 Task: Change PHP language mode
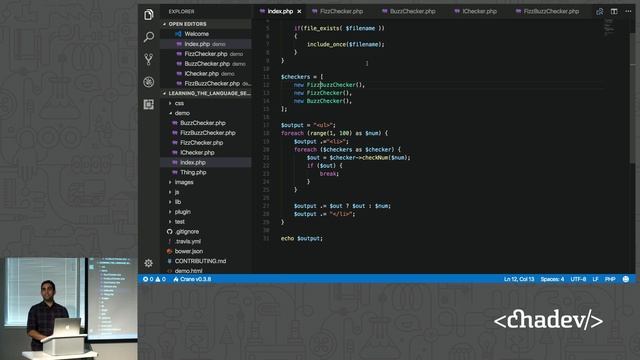[610, 279]
